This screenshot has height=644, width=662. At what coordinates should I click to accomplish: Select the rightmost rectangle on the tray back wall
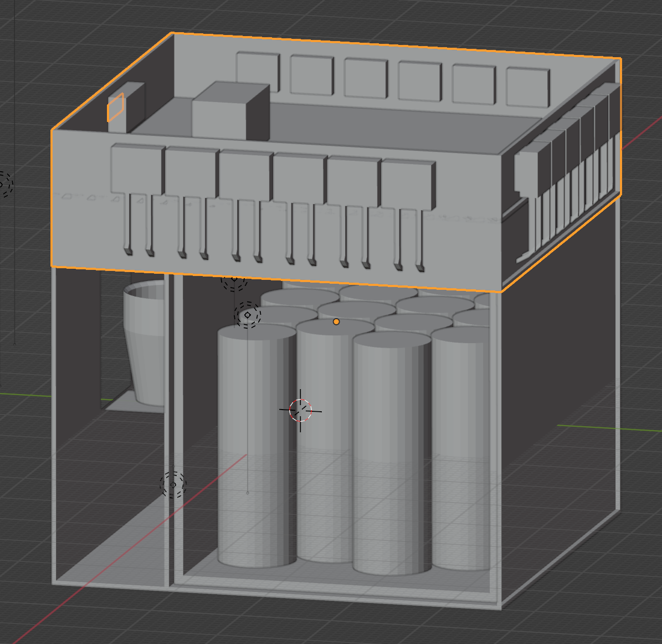527,87
